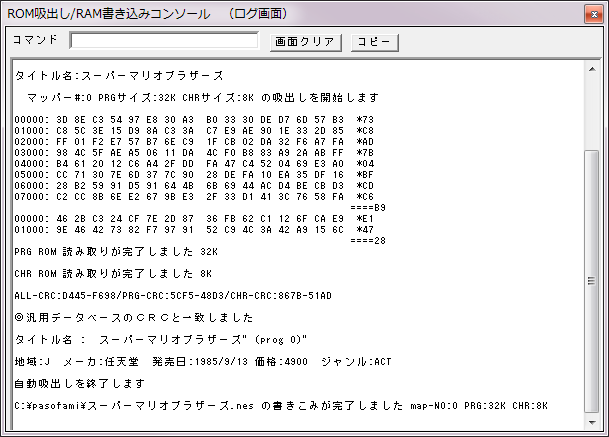Click the hex row ending with *C6
Viewport: 609px width, 437px height.
tap(194, 197)
